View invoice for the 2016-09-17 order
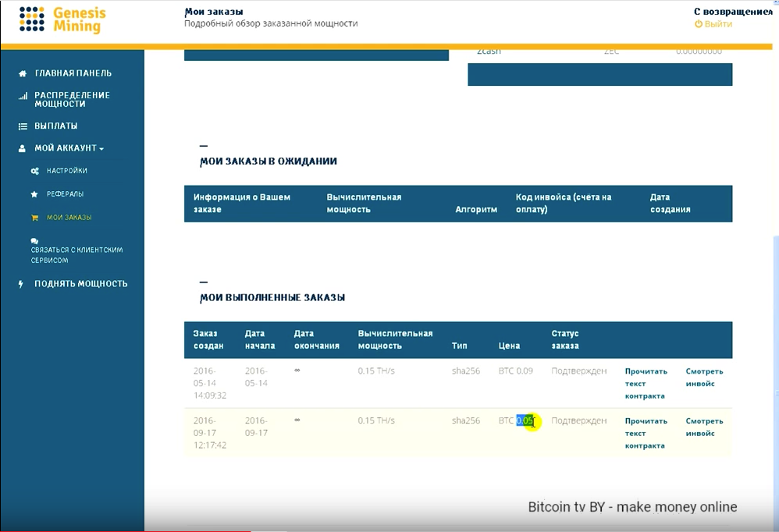 pos(704,427)
